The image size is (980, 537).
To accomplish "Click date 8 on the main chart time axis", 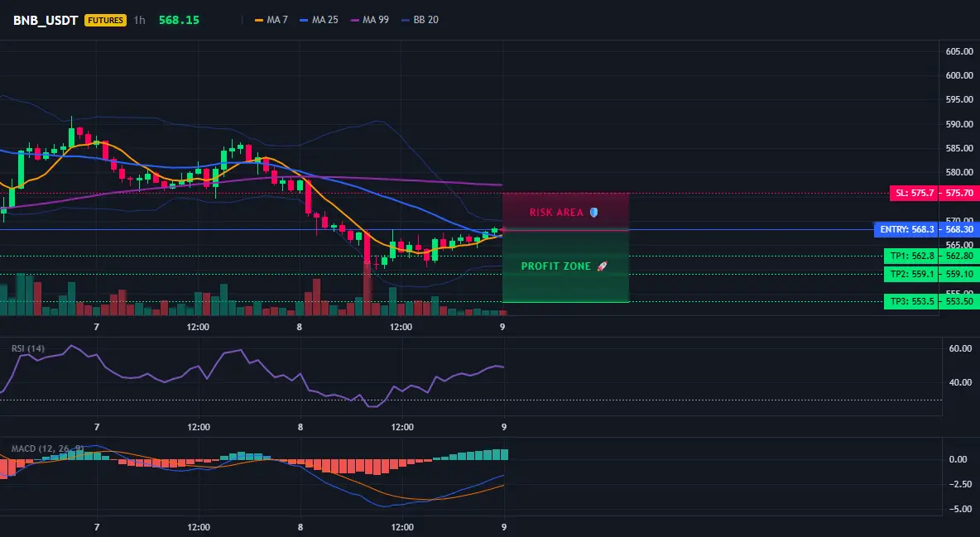I will 300,327.
